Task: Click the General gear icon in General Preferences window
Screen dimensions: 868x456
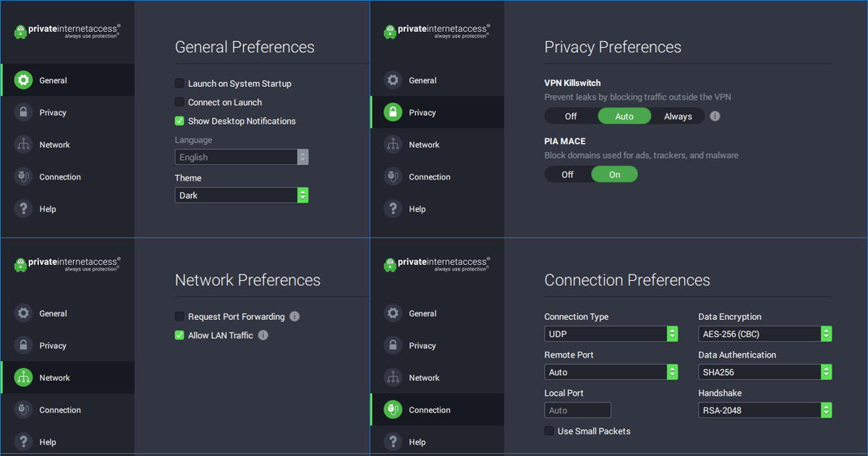Action: tap(24, 80)
